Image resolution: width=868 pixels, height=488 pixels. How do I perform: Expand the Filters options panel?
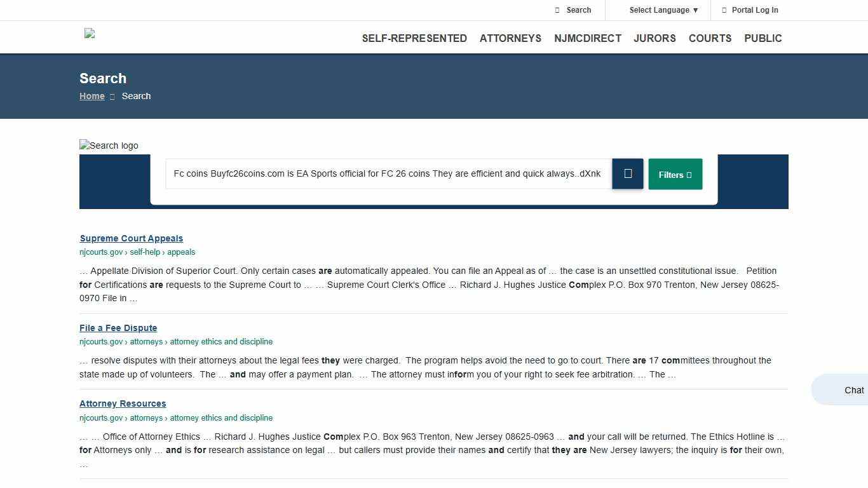675,174
